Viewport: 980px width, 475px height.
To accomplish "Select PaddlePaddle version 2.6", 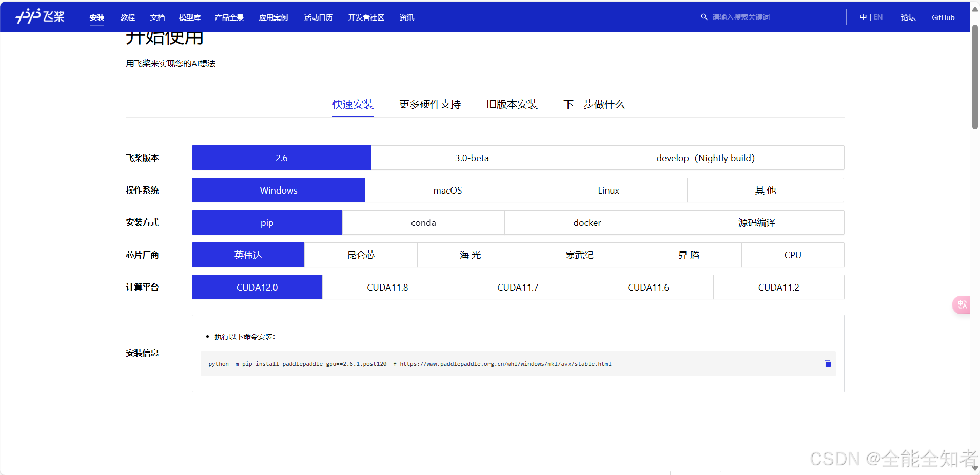I will (x=281, y=158).
